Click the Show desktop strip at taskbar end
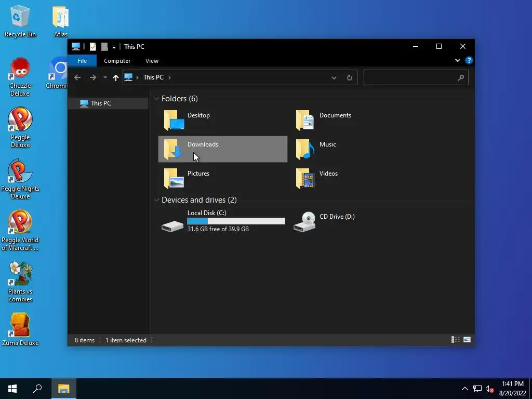 (530, 389)
